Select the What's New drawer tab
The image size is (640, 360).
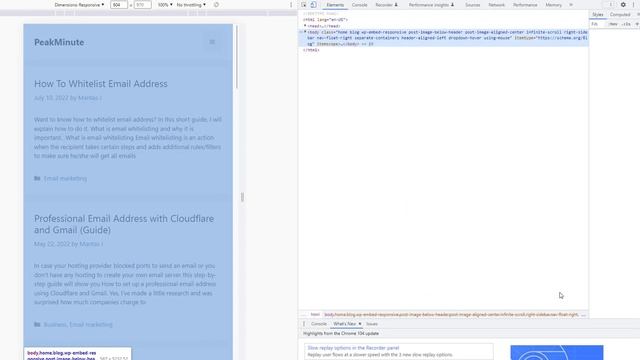click(344, 324)
